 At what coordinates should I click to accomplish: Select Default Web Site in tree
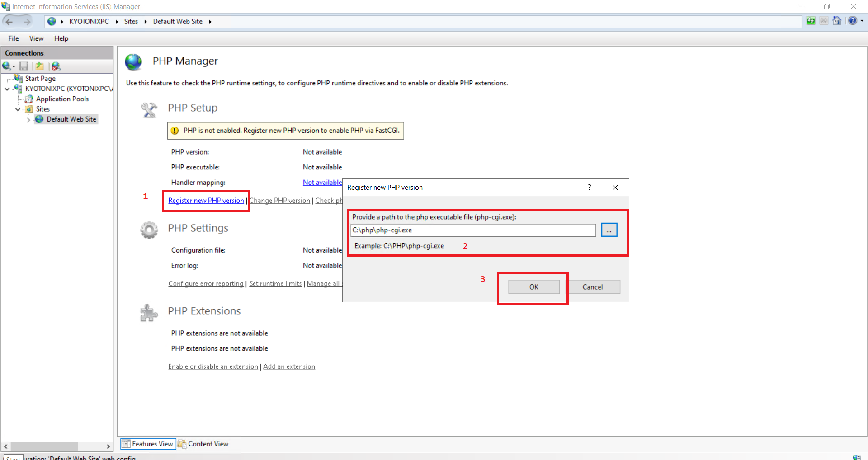pyautogui.click(x=71, y=119)
